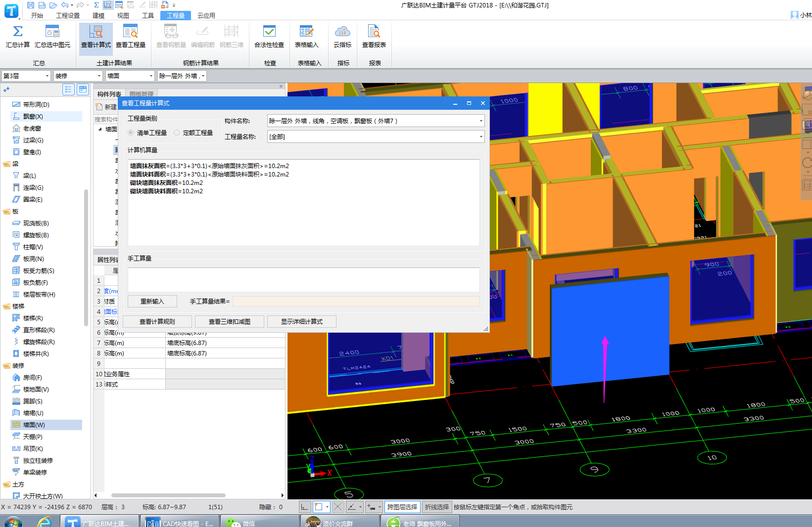Click 汇总计算 sigma icon
812x527 pixels.
click(x=17, y=32)
